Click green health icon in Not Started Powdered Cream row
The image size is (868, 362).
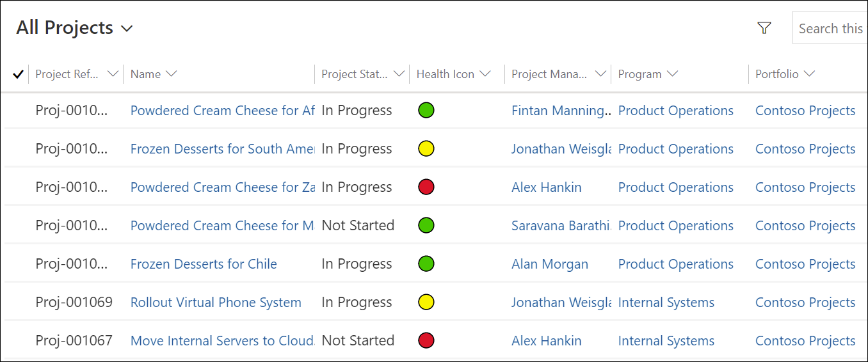426,225
